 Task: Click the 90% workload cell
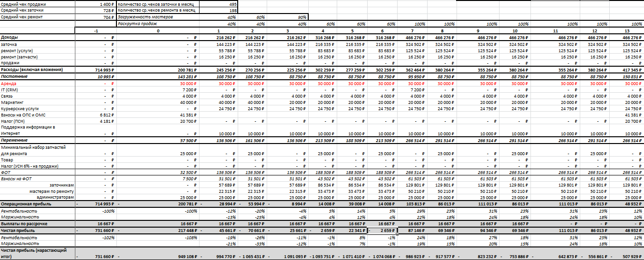pyautogui.click(x=288, y=17)
